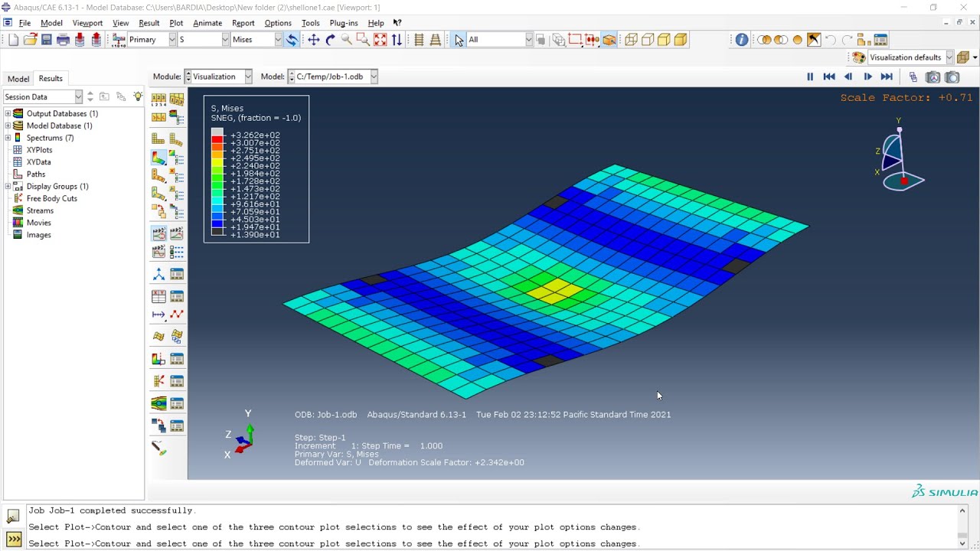The width and height of the screenshot is (980, 551).
Task: Enable wireframe render style
Action: (x=631, y=40)
